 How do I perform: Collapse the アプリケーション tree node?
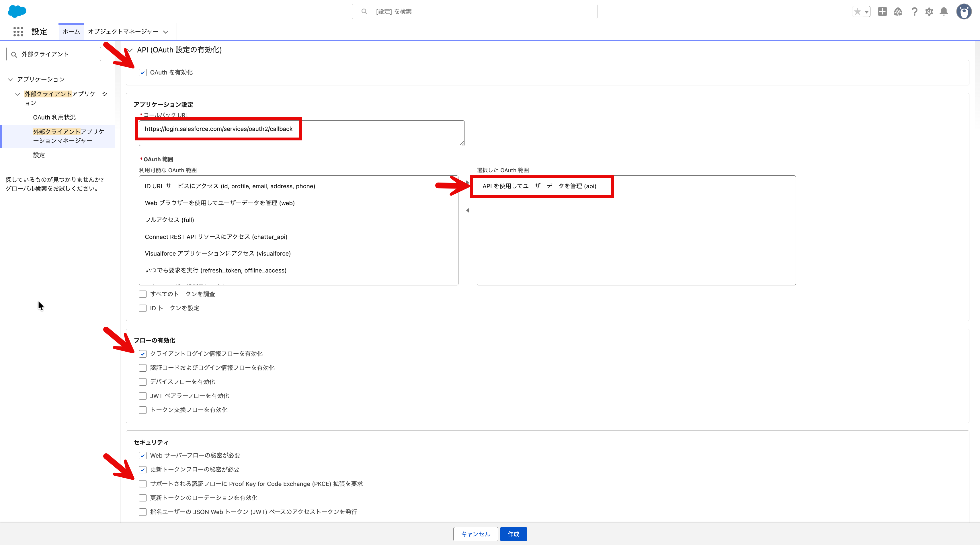tap(10, 79)
